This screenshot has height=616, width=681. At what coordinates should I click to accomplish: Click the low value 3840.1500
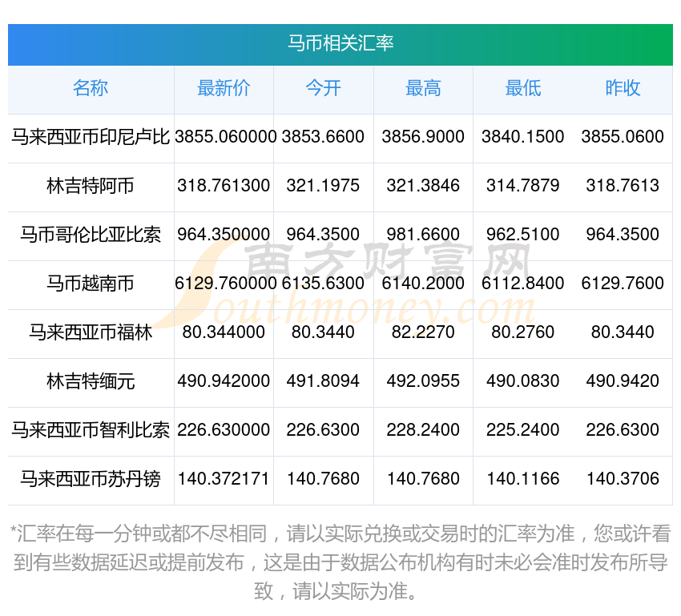[523, 137]
